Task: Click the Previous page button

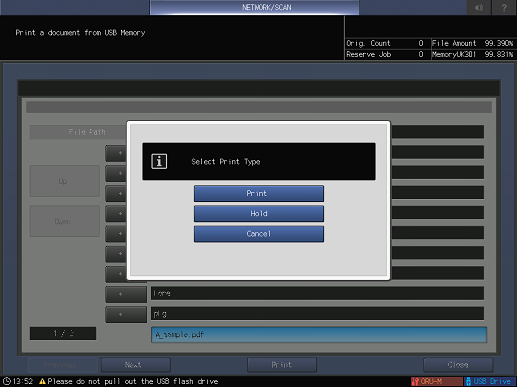Action: click(x=63, y=365)
